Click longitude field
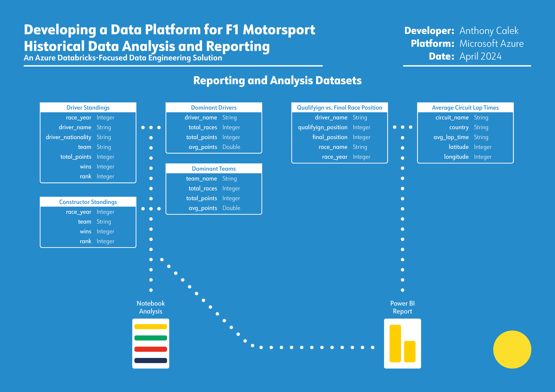This screenshot has height=392, width=555. 456,157
